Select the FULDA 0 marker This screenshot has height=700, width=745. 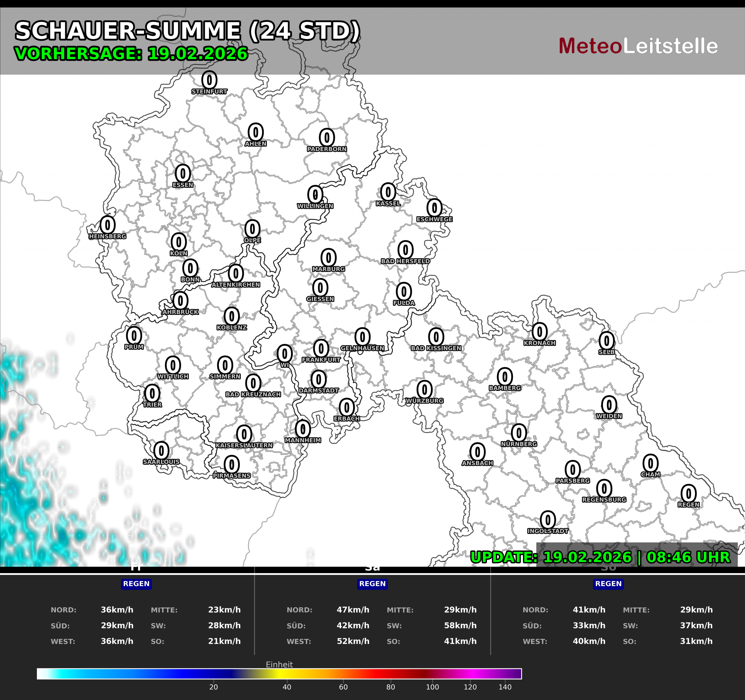404,291
